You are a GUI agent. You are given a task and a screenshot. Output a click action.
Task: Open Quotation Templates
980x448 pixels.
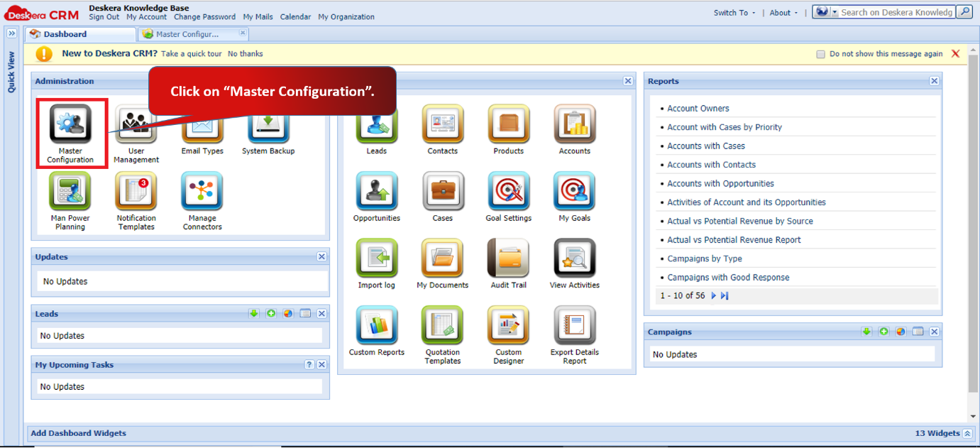[443, 327]
